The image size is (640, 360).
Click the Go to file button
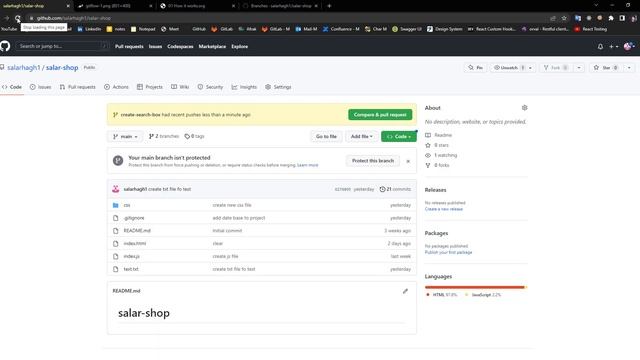pos(326,136)
